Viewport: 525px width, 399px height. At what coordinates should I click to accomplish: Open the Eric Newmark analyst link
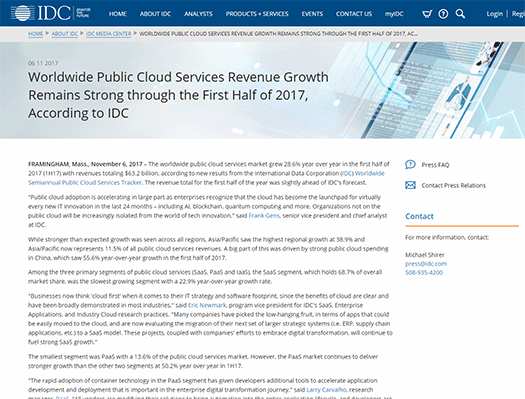[207, 305]
